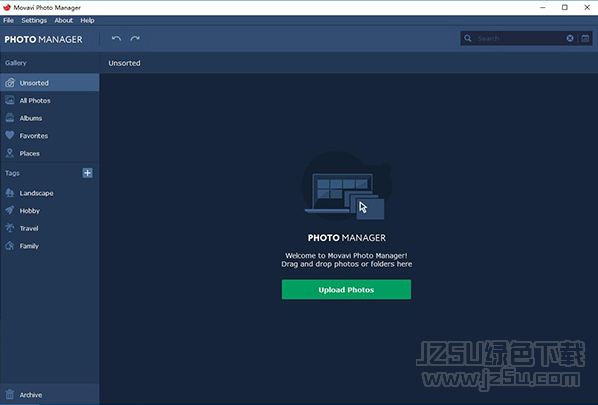
Task: Click the All Photos picture icon
Action: click(x=10, y=100)
